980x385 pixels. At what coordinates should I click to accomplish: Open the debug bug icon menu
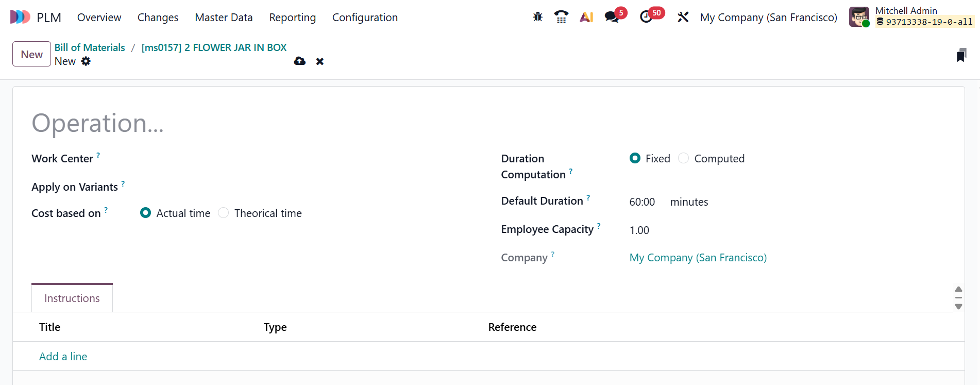pos(537,17)
